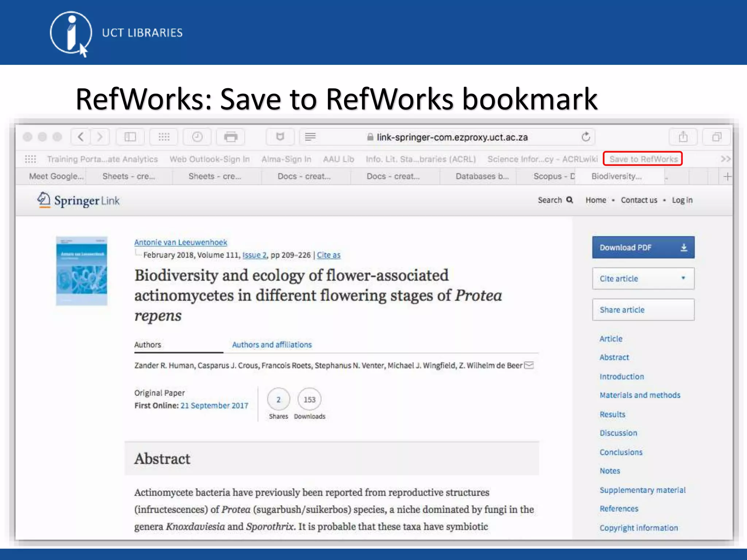Open Training Porta...ate Analytics bookmark

coord(102,159)
